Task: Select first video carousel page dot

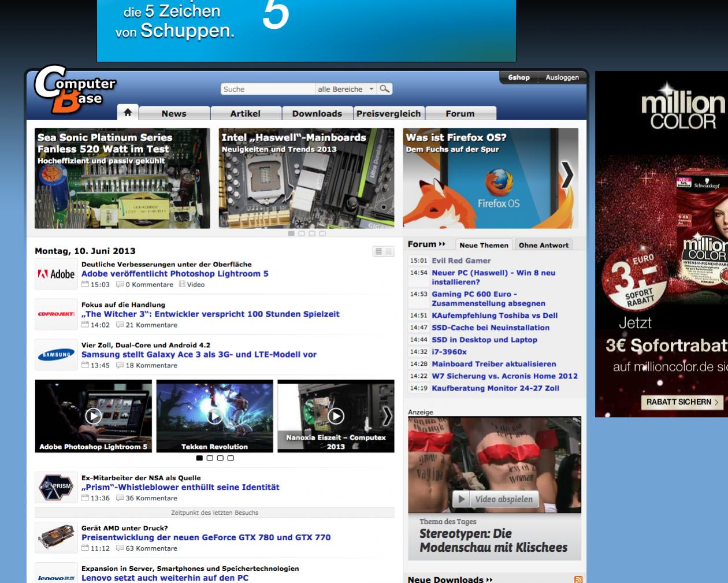Action: pos(199,458)
